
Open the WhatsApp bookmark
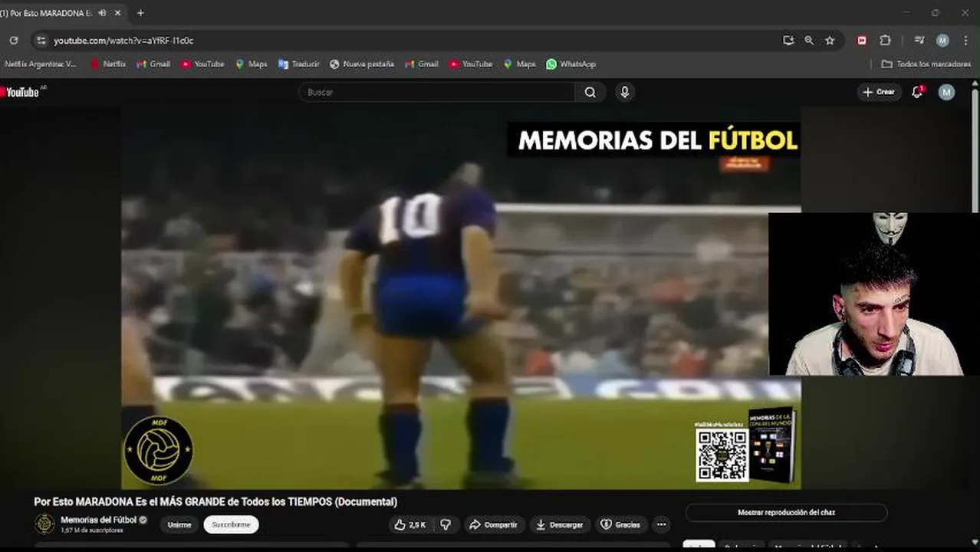click(571, 64)
